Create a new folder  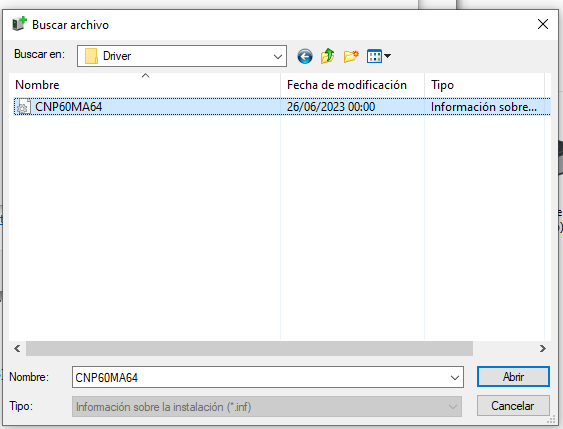point(351,56)
